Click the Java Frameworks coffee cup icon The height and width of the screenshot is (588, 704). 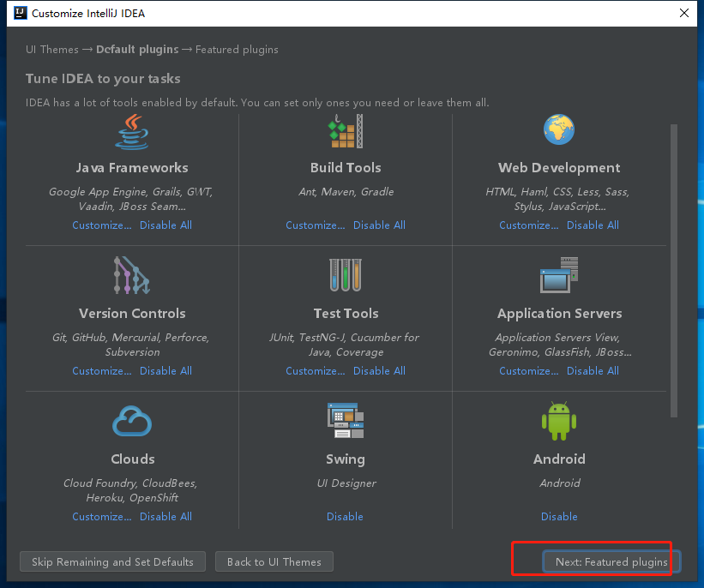click(131, 130)
